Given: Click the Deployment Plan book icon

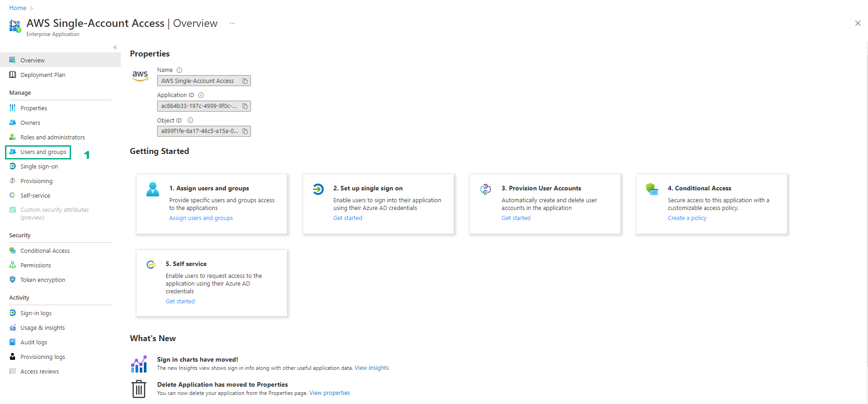Looking at the screenshot, I should coord(12,75).
